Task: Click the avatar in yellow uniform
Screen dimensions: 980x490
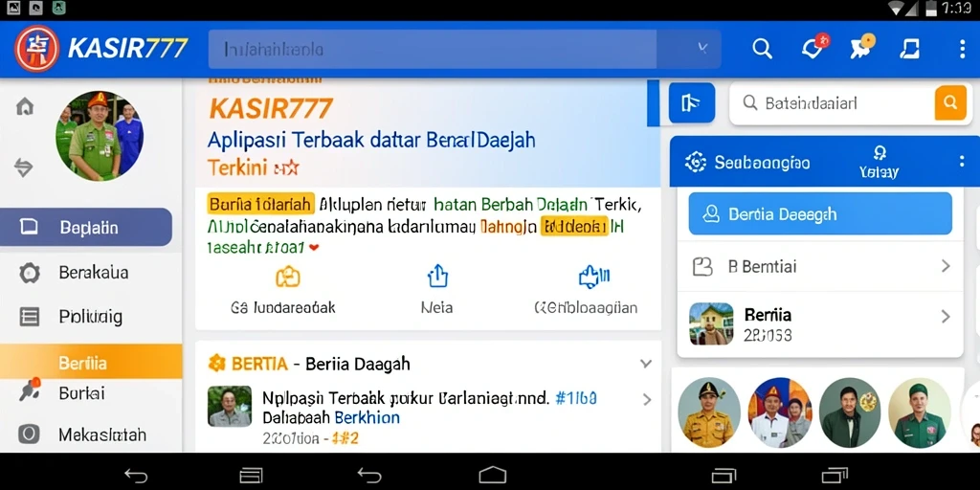Action: [709, 412]
